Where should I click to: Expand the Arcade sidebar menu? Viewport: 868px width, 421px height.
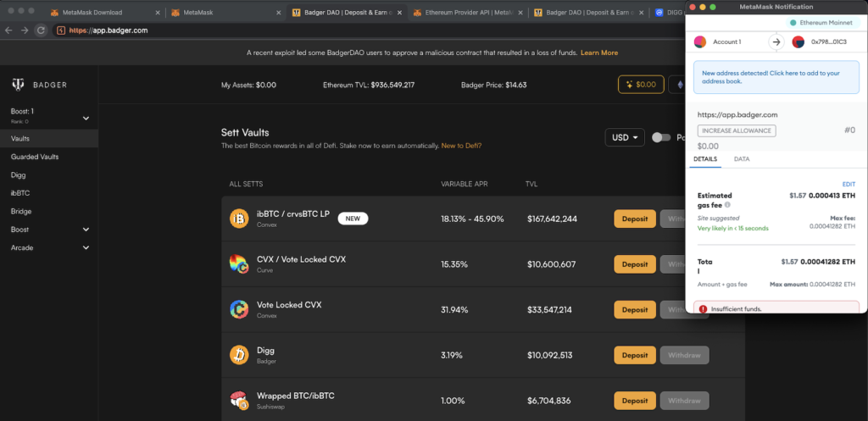[x=86, y=247]
